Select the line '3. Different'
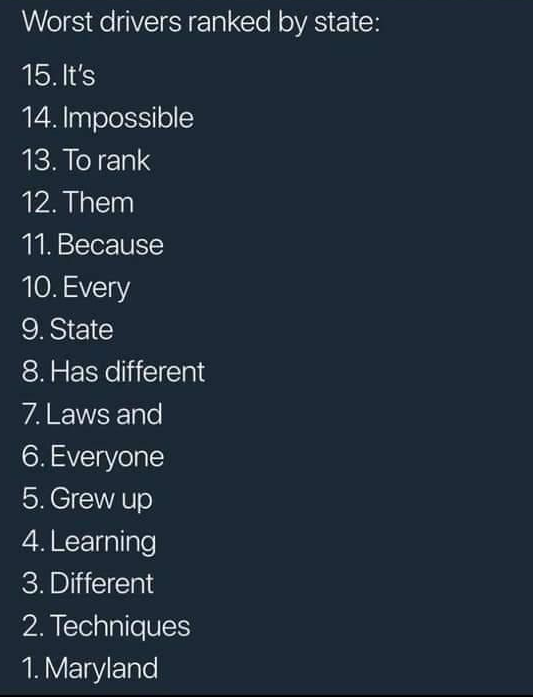 click(88, 583)
